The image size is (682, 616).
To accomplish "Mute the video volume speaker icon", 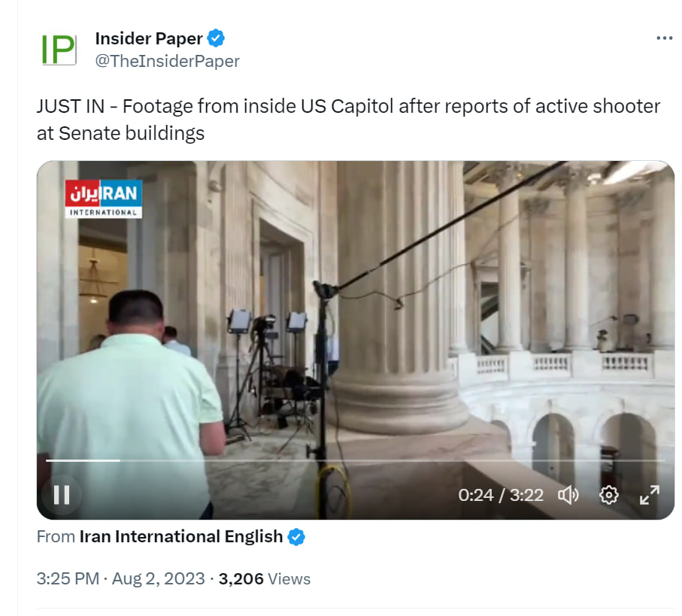I will point(568,495).
